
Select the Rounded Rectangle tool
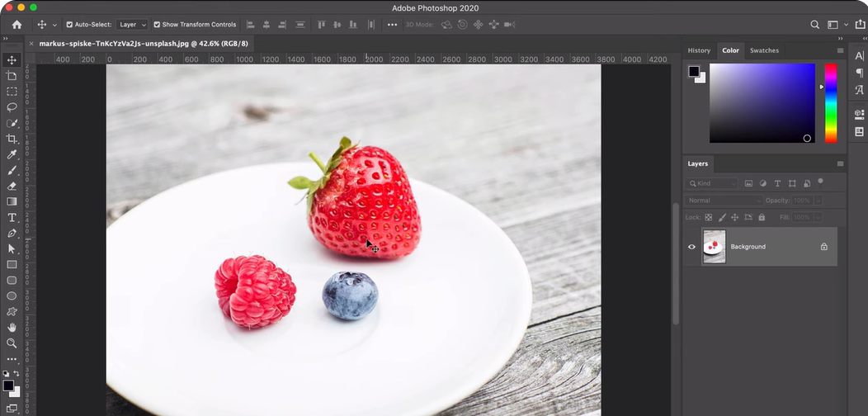[12, 281]
